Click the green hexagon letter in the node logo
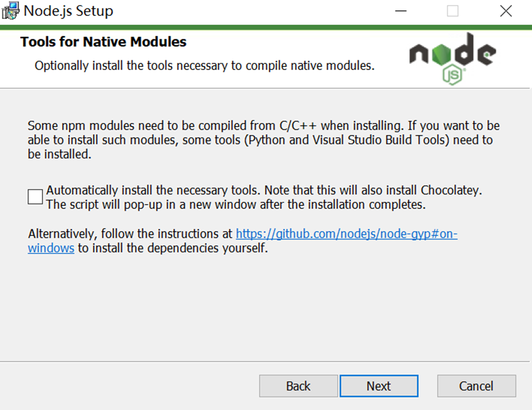 tap(442, 55)
